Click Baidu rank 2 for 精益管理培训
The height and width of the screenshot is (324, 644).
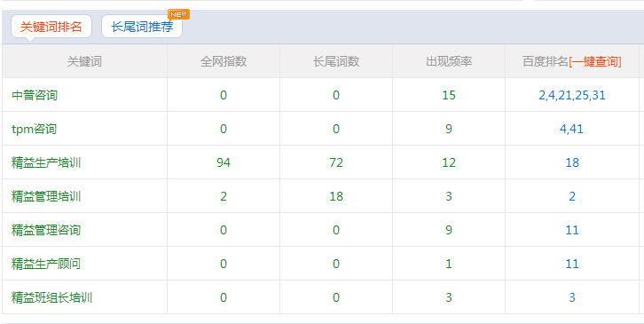pos(572,196)
